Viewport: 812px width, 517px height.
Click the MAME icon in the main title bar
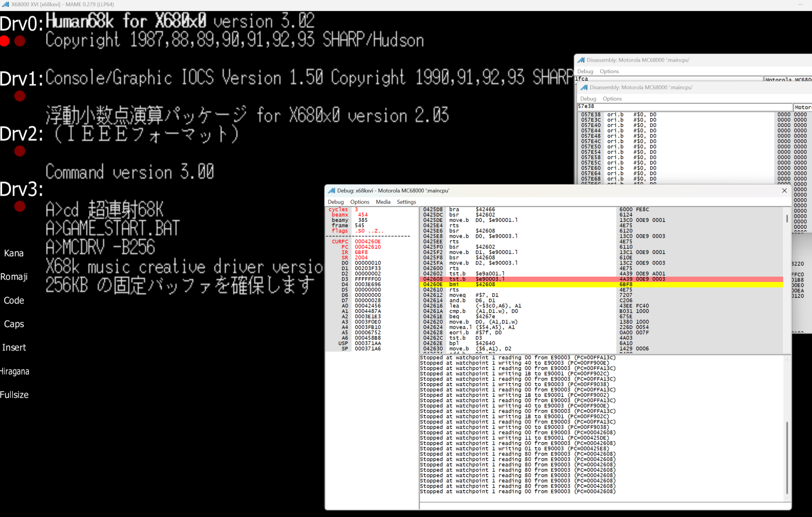tap(5, 4)
